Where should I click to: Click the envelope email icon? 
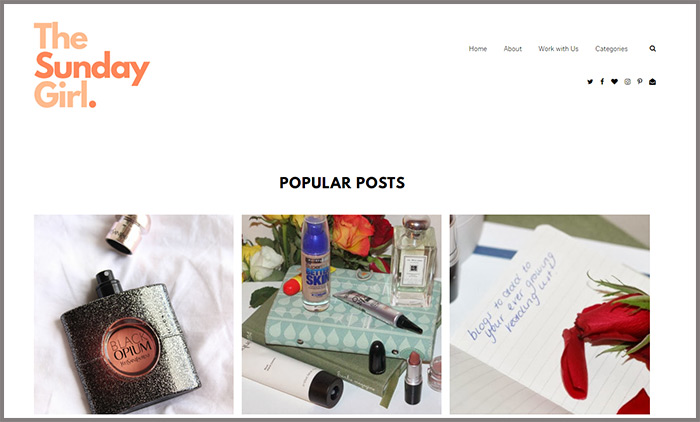[x=652, y=82]
